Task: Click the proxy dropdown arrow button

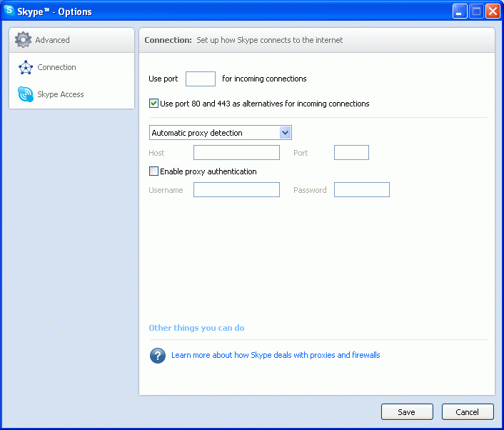Action: (285, 133)
